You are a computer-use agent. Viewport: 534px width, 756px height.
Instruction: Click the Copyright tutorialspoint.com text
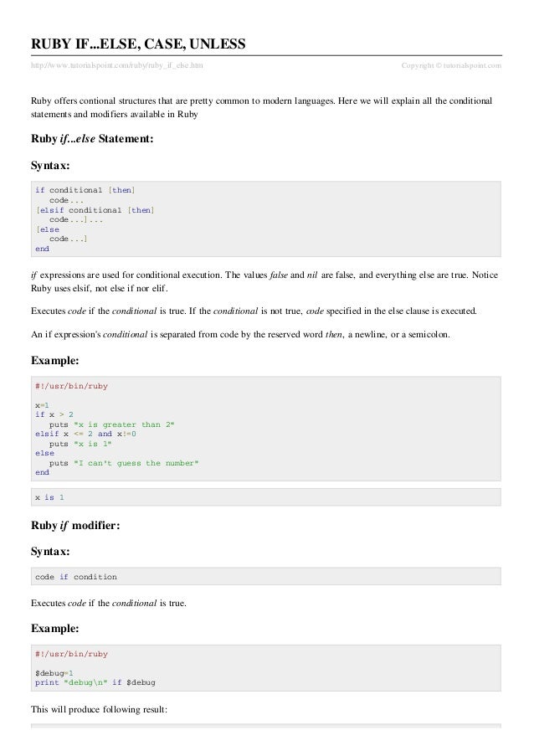tap(451, 65)
